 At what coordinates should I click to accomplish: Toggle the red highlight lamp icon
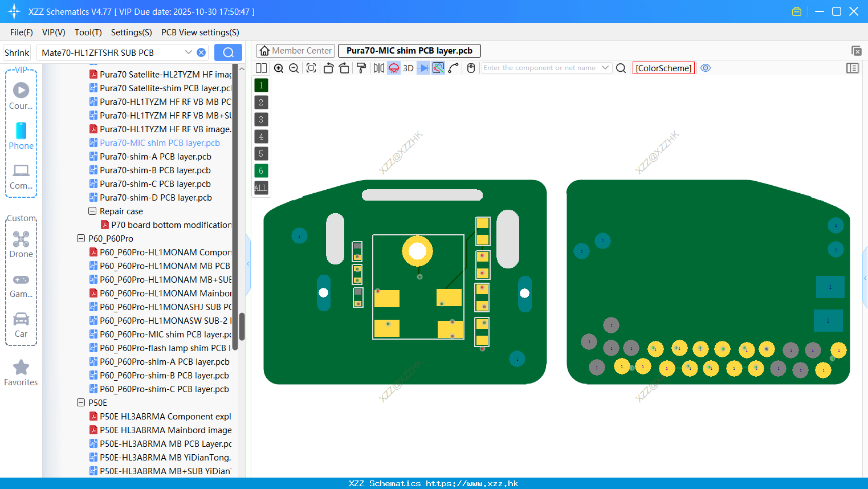394,68
